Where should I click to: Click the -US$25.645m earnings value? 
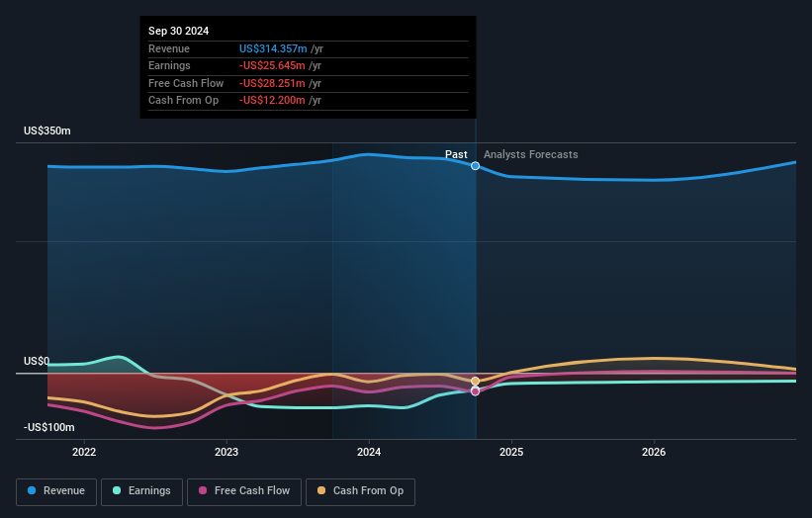click(x=272, y=65)
